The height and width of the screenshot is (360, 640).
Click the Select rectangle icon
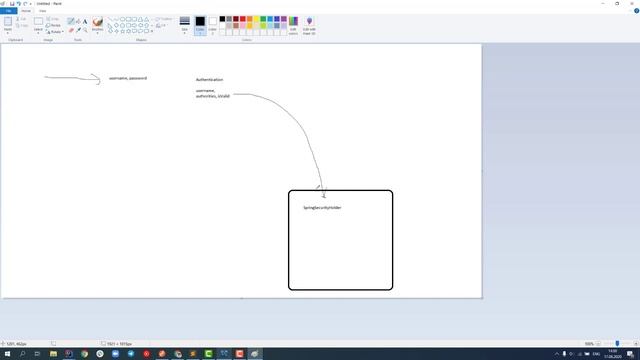[x=38, y=21]
